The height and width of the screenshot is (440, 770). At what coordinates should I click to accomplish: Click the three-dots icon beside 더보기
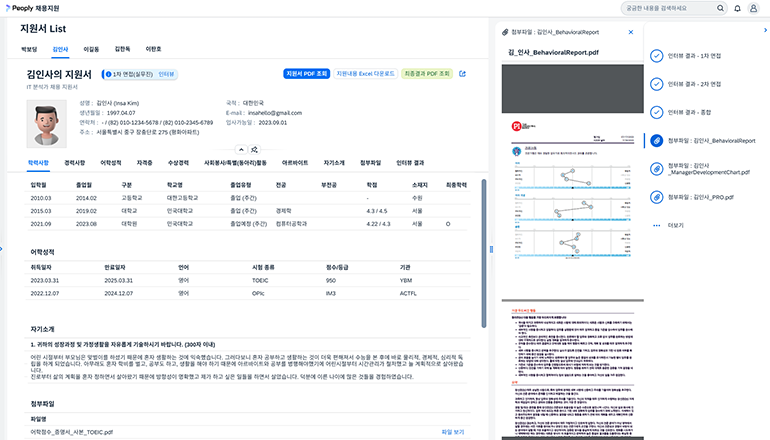pyautogui.click(x=657, y=225)
